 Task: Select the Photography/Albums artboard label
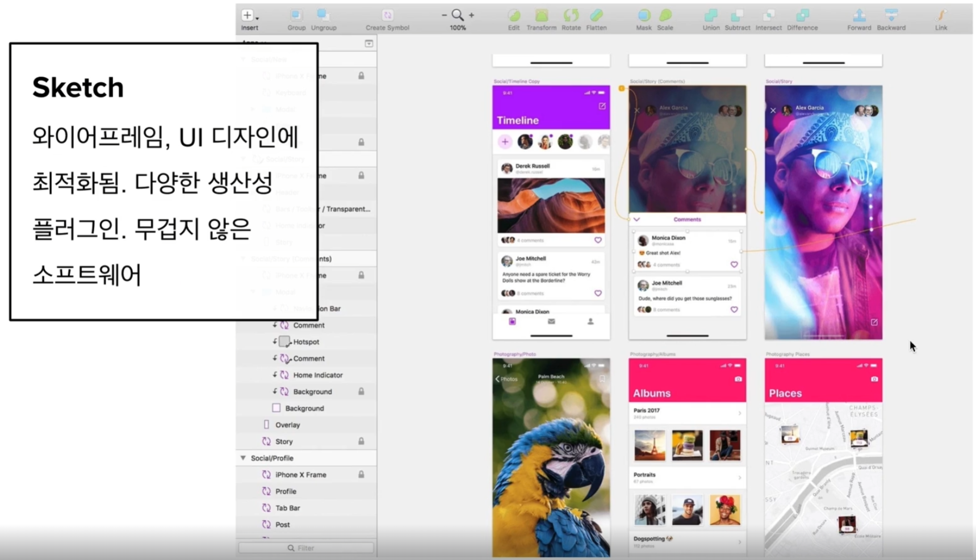pos(653,354)
